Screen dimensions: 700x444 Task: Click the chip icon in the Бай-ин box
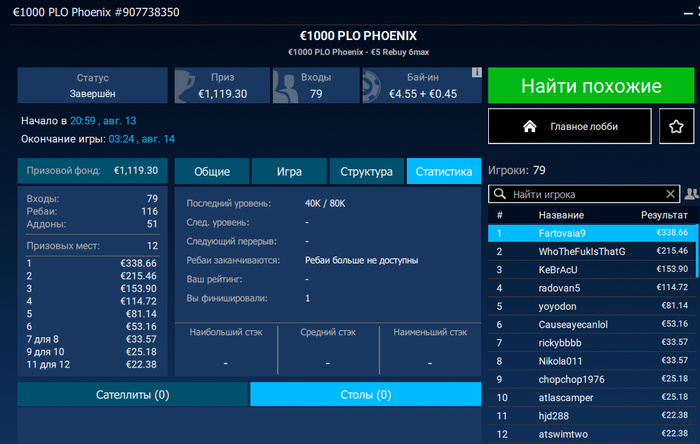coord(371,86)
